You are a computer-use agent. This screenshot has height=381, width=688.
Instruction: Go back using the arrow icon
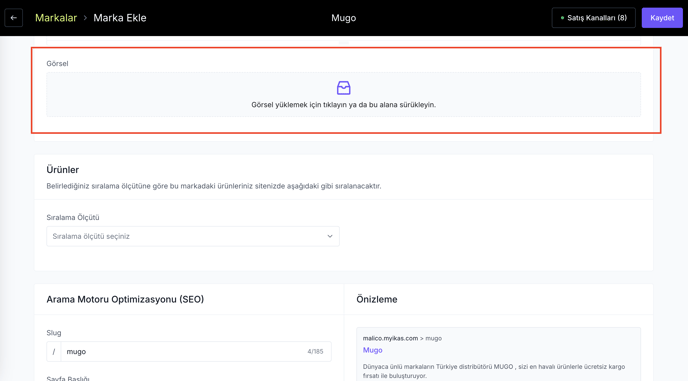pos(14,18)
